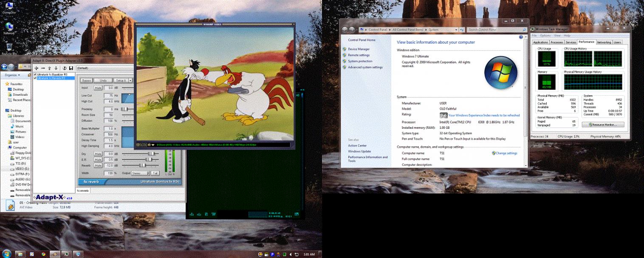Viewport: 644px width, 258px height.
Task: Select the fx:reverb tab in Adapt-X
Action: click(83, 190)
